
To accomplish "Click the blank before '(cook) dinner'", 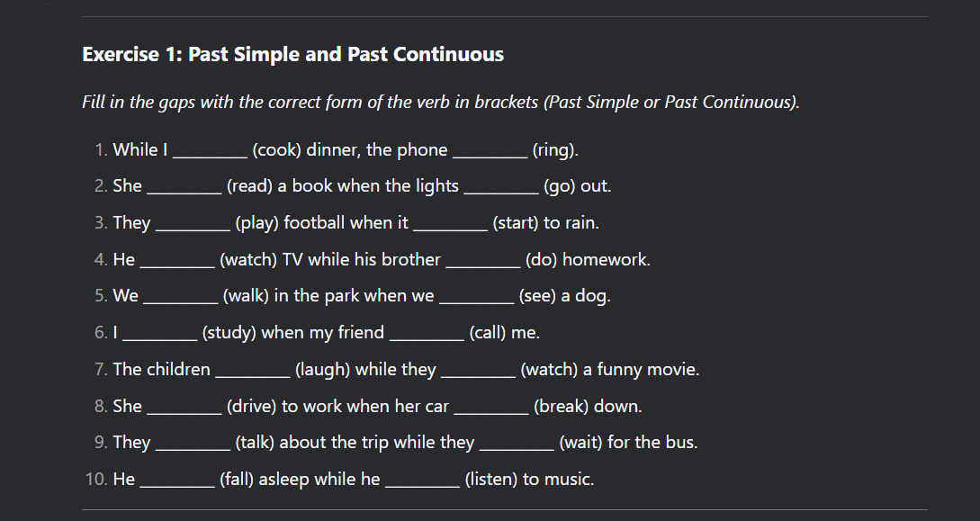I will [210, 151].
